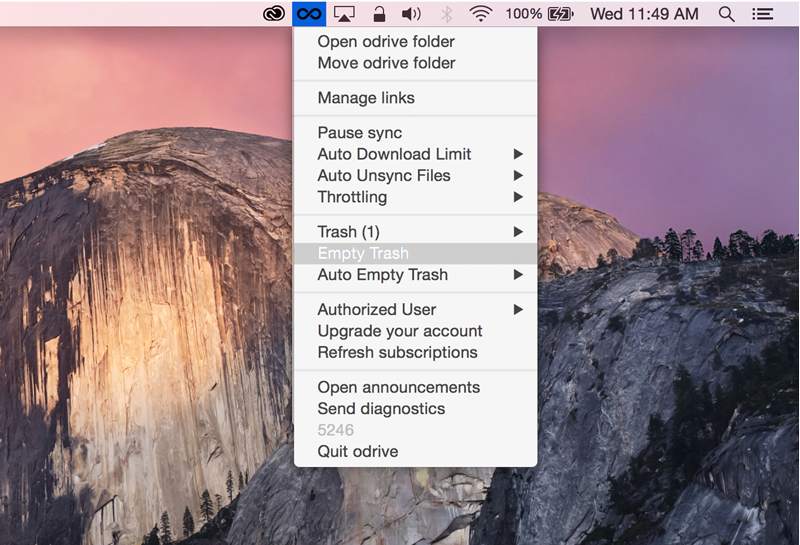The width and height of the screenshot is (800, 545).
Task: Open the volume speaker icon
Action: (x=411, y=14)
